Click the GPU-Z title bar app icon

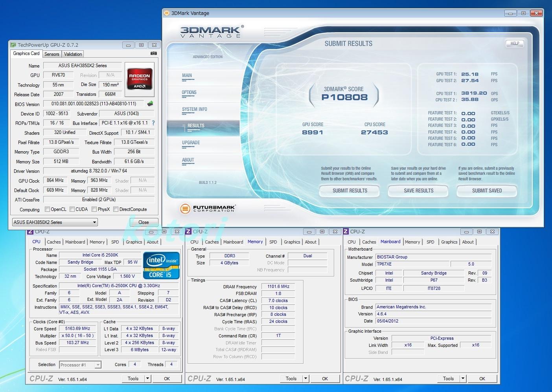13,45
